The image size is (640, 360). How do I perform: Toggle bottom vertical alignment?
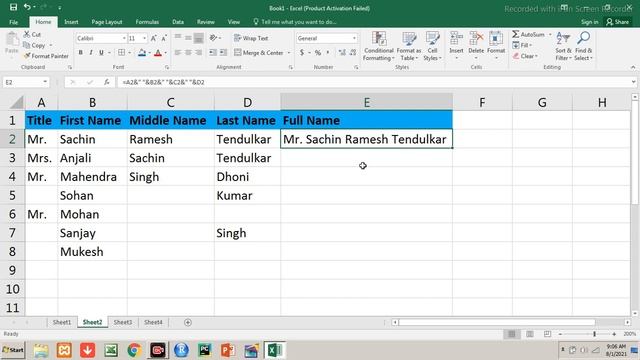click(198, 38)
